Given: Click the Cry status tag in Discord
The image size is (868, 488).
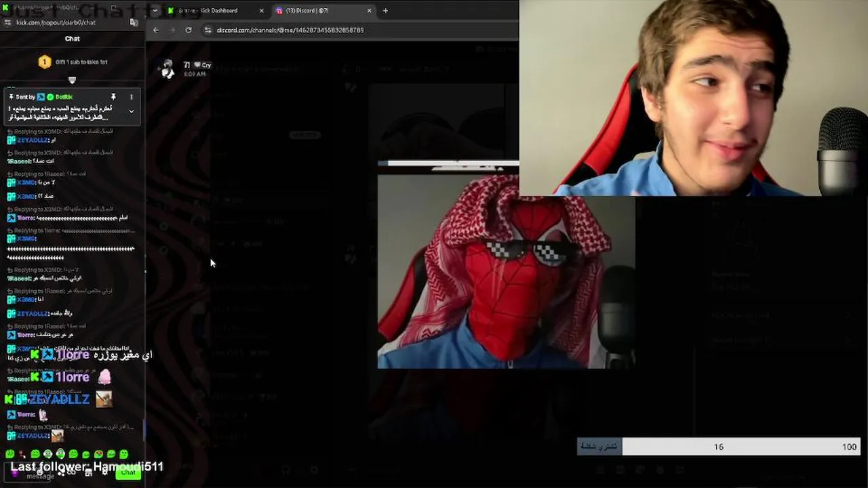Looking at the screenshot, I should 202,65.
